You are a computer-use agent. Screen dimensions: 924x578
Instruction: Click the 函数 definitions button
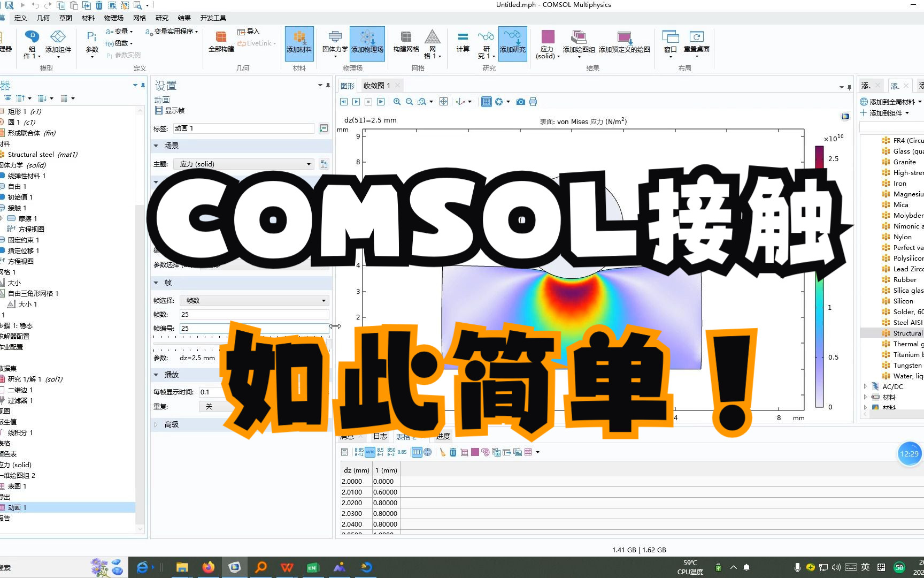click(119, 43)
